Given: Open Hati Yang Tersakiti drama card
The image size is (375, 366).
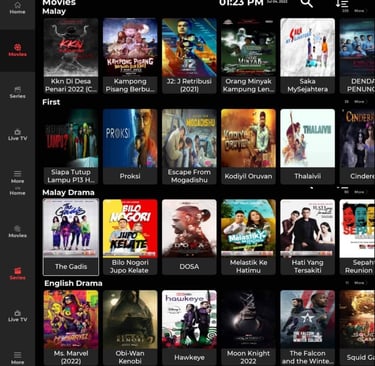Looking at the screenshot, I should [x=308, y=237].
